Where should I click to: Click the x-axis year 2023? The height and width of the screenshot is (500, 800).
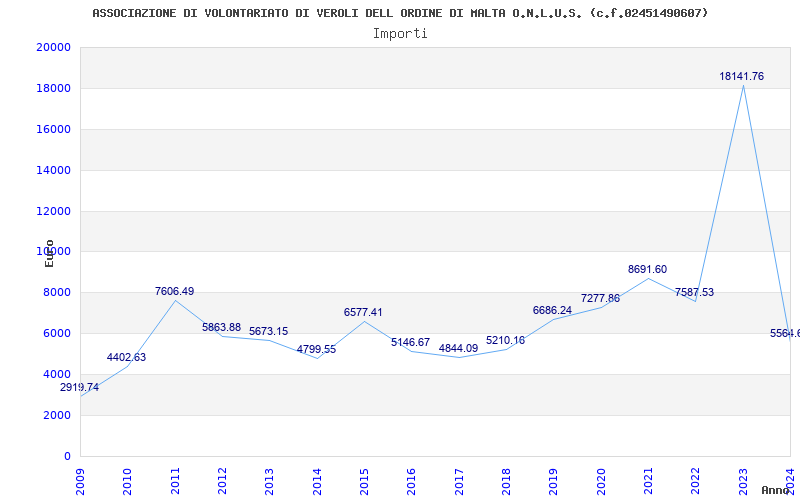(743, 481)
